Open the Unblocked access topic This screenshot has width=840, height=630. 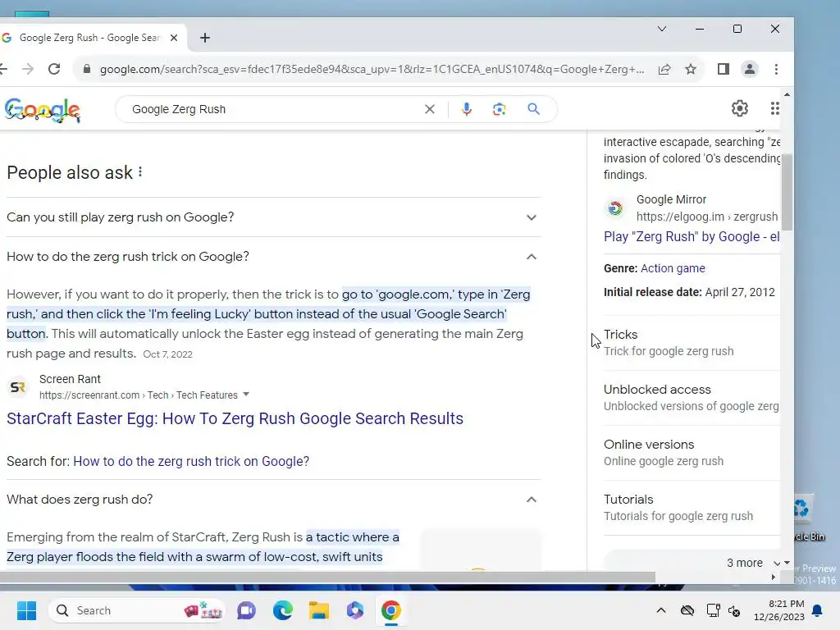pyautogui.click(x=692, y=398)
